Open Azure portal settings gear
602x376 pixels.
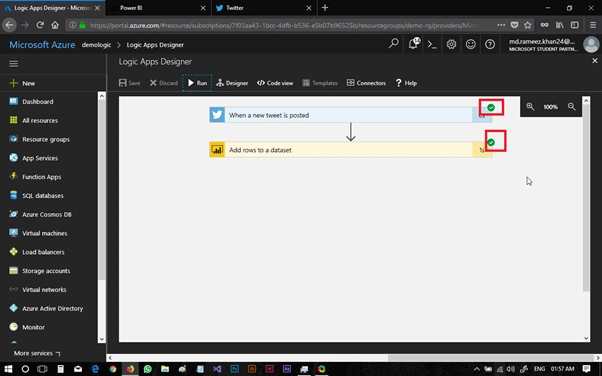(452, 44)
